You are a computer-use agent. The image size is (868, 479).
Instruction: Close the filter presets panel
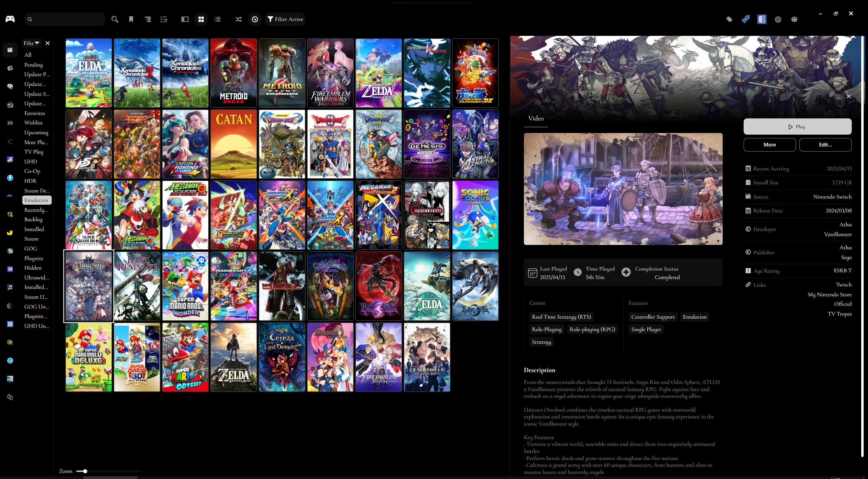coord(48,43)
